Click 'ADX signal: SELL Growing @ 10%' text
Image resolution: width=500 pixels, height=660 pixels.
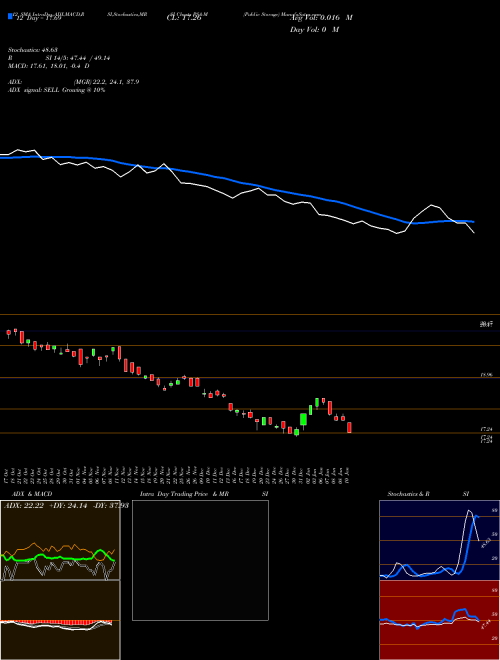pos(56,90)
